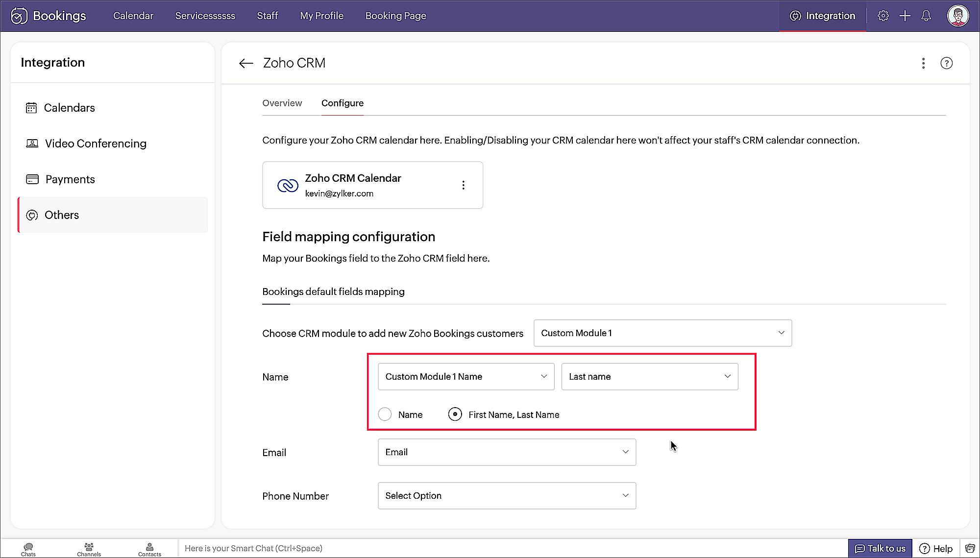
Task: Open the notifications bell icon
Action: (926, 16)
